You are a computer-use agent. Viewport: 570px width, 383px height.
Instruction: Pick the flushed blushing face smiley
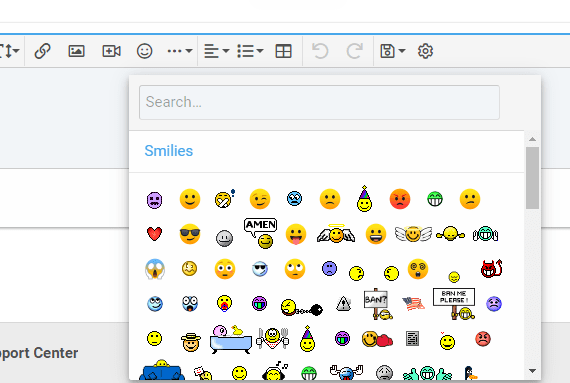225,269
